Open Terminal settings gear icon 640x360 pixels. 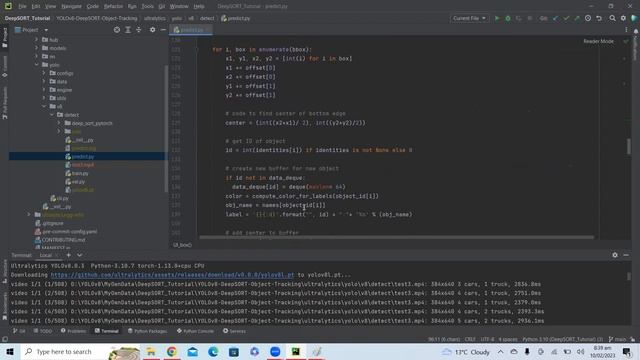pyautogui.click(x=615, y=255)
